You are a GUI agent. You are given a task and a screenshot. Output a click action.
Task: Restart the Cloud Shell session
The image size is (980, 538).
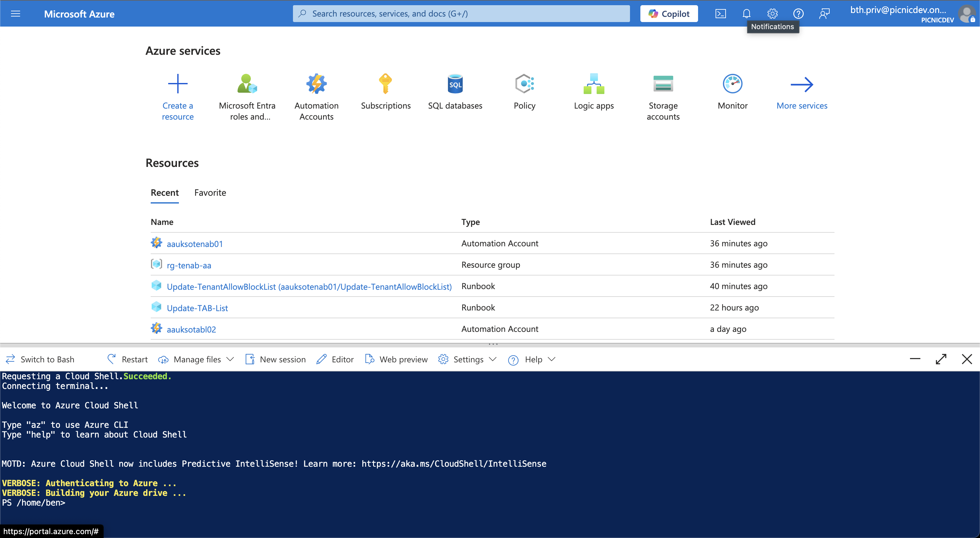click(127, 359)
